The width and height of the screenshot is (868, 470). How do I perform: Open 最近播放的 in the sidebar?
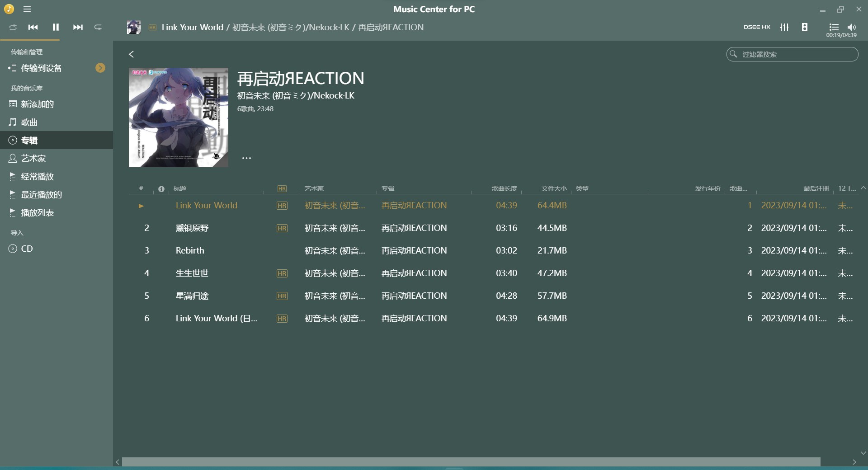point(41,194)
